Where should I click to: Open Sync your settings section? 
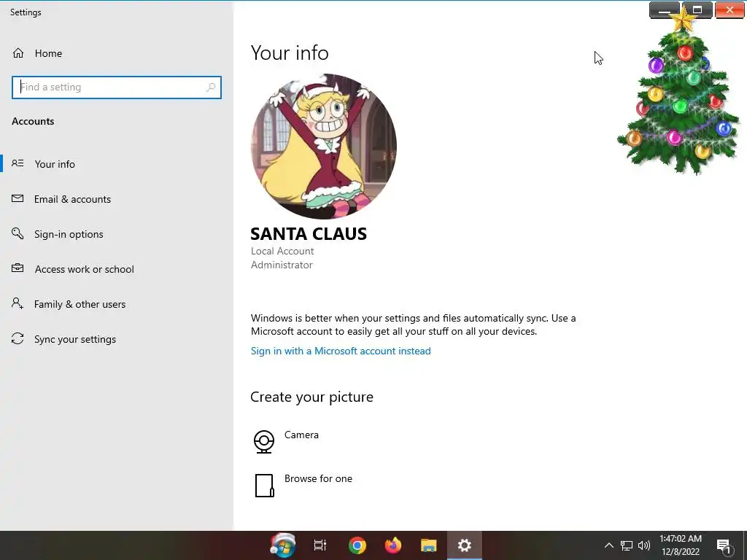pyautogui.click(x=75, y=339)
